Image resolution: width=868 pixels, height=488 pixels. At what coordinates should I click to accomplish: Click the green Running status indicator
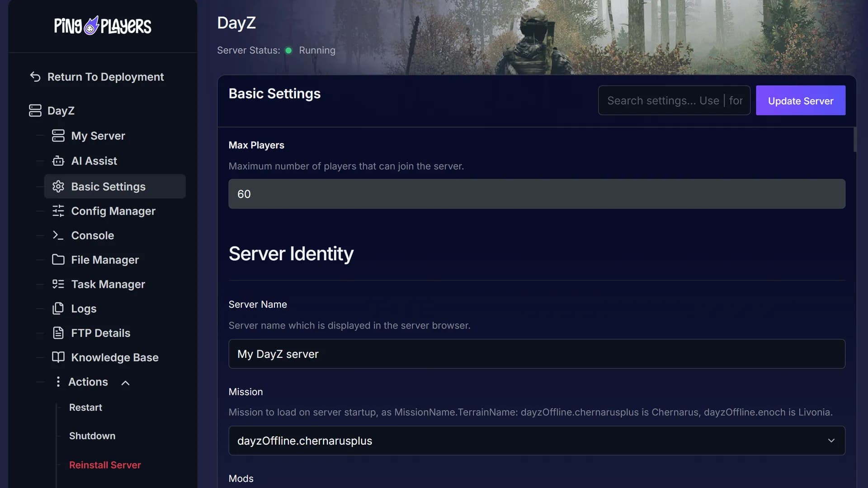coord(288,51)
